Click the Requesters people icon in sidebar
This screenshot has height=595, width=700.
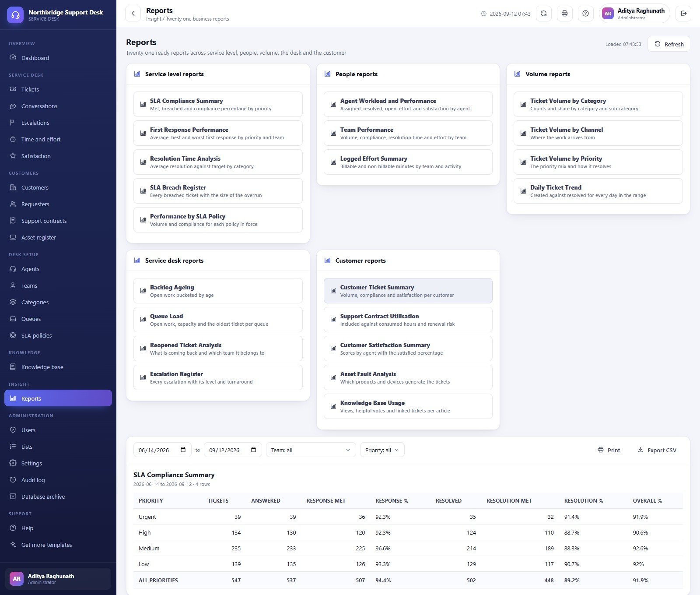(x=13, y=204)
